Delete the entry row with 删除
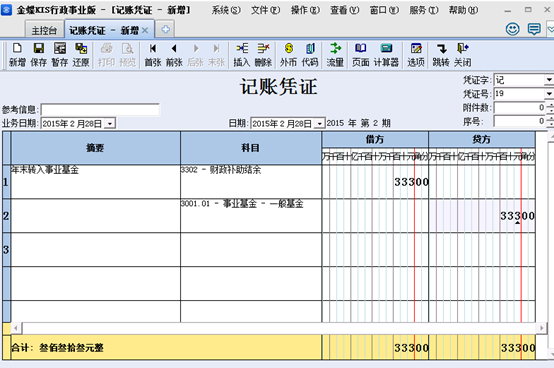Screen dimensions: 554x368 click(263, 55)
